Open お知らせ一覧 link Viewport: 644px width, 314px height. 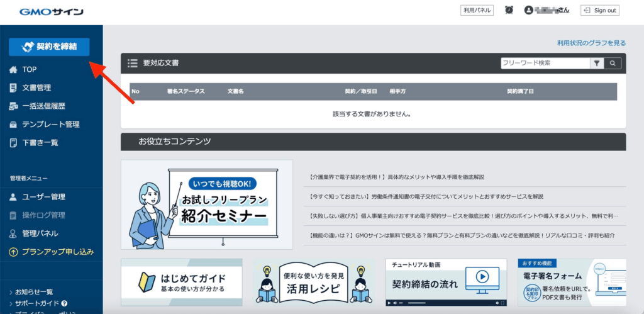coord(34,292)
